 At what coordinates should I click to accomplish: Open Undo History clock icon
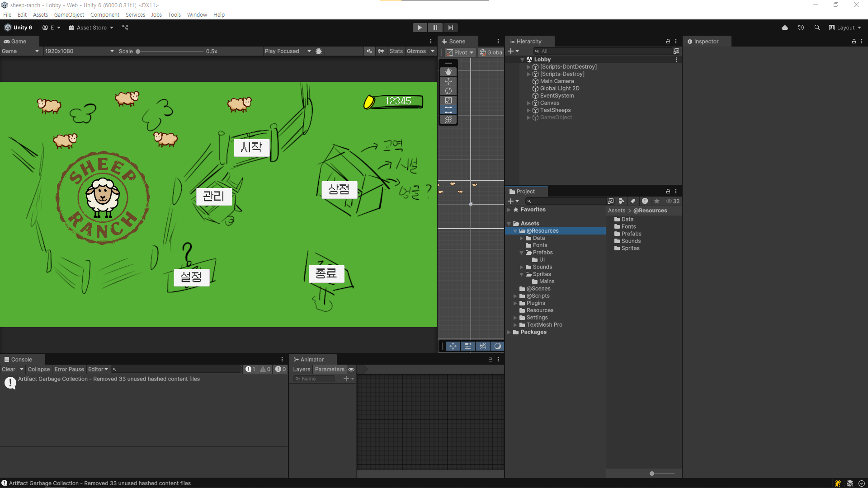tap(801, 28)
